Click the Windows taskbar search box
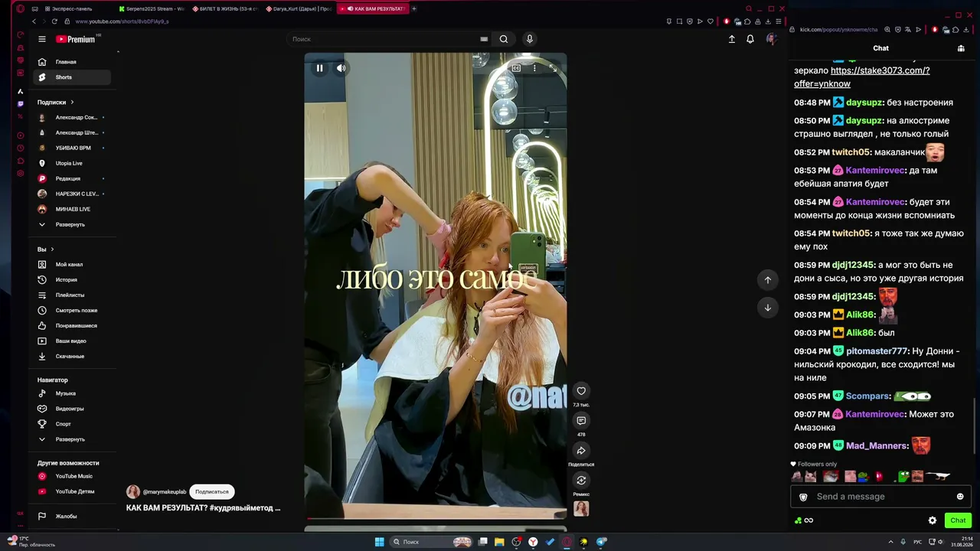Screen dimensions: 980x551 431,542
